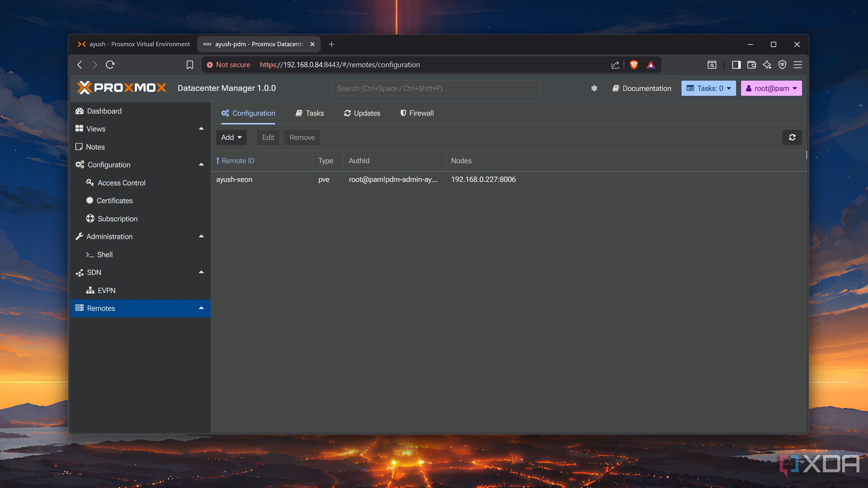Open the root@pam user menu
The image size is (868, 488).
771,88
